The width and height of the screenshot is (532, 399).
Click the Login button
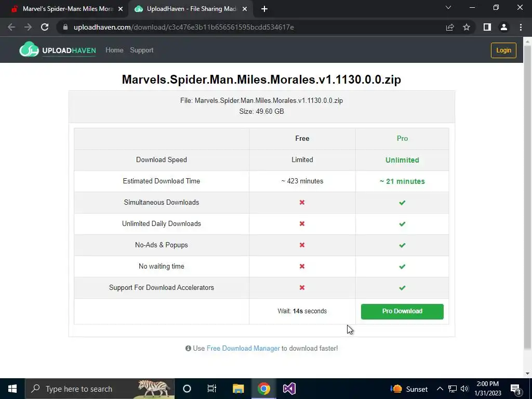(x=503, y=50)
